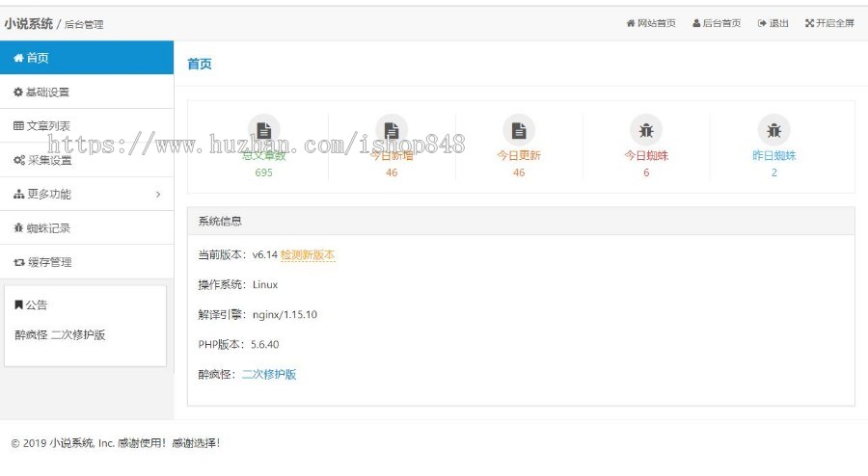
Task: Click the 今日更新 document icon
Action: (x=519, y=130)
